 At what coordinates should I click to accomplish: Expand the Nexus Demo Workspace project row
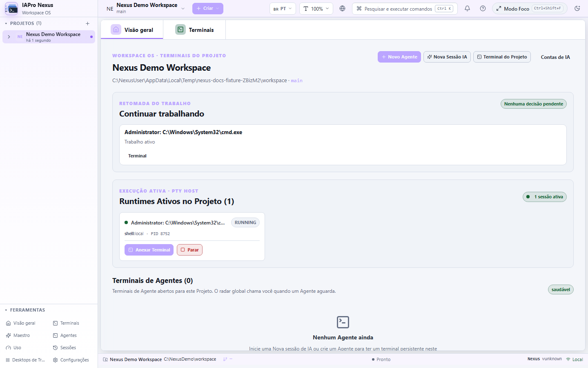[x=9, y=37]
